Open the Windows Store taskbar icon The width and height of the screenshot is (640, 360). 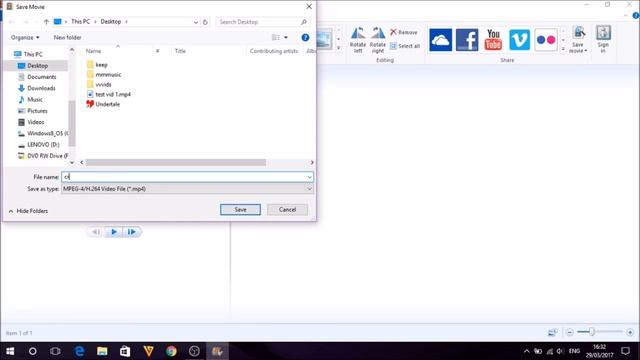coord(125,351)
